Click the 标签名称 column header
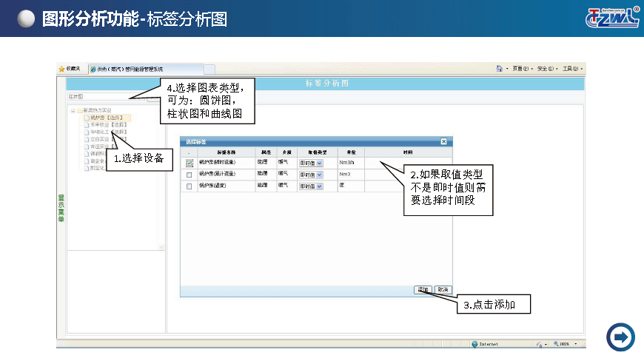Viewport: 644px width, 361px height. pos(227,152)
